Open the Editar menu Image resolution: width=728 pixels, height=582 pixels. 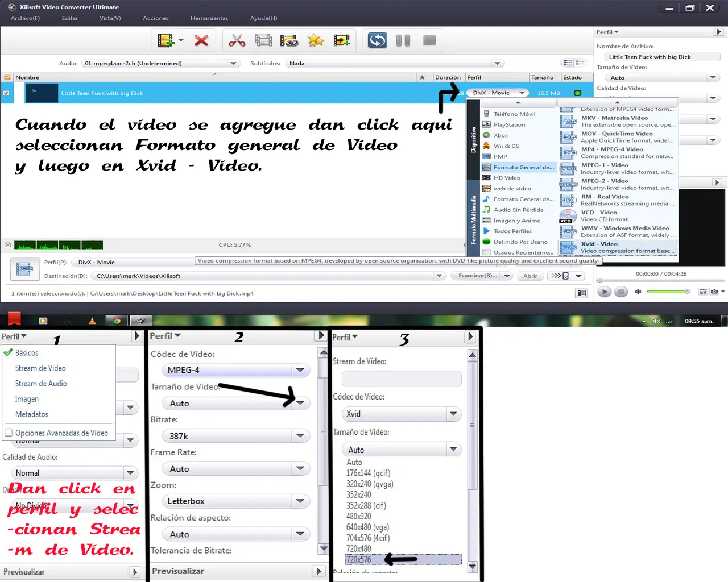pos(70,18)
